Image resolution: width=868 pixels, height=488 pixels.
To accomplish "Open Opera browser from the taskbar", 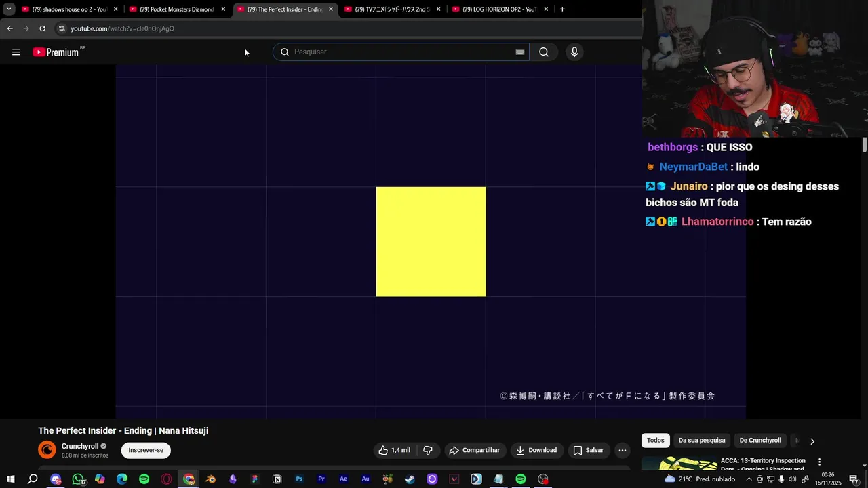I will coord(166,479).
